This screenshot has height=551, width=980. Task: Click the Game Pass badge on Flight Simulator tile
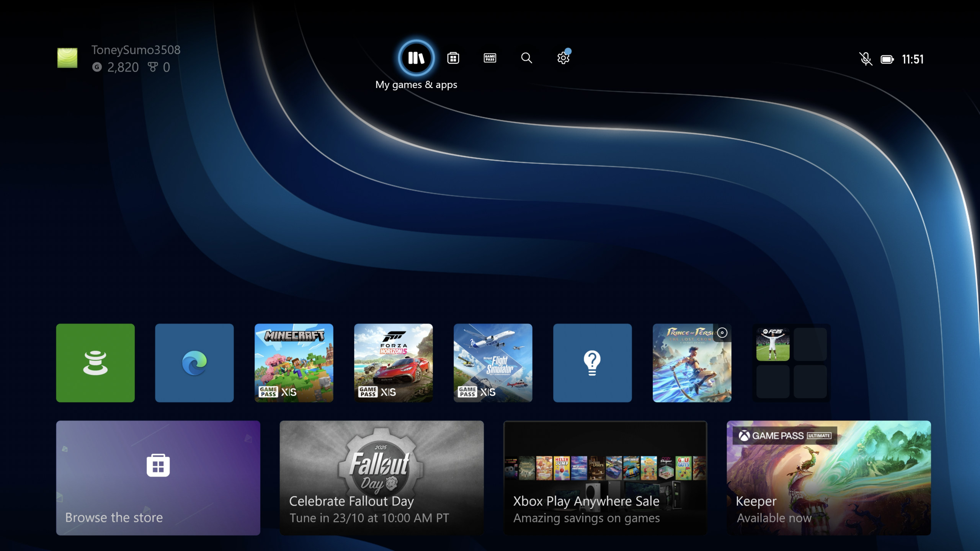click(x=467, y=392)
